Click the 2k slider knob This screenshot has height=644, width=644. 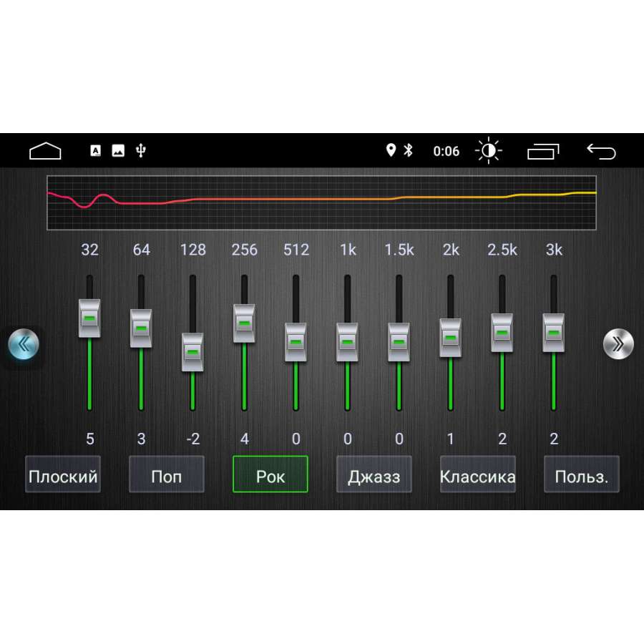pos(451,338)
